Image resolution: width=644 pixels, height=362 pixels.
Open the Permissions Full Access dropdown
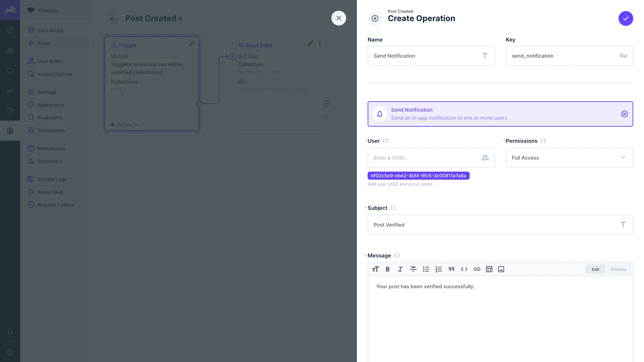[x=569, y=158]
